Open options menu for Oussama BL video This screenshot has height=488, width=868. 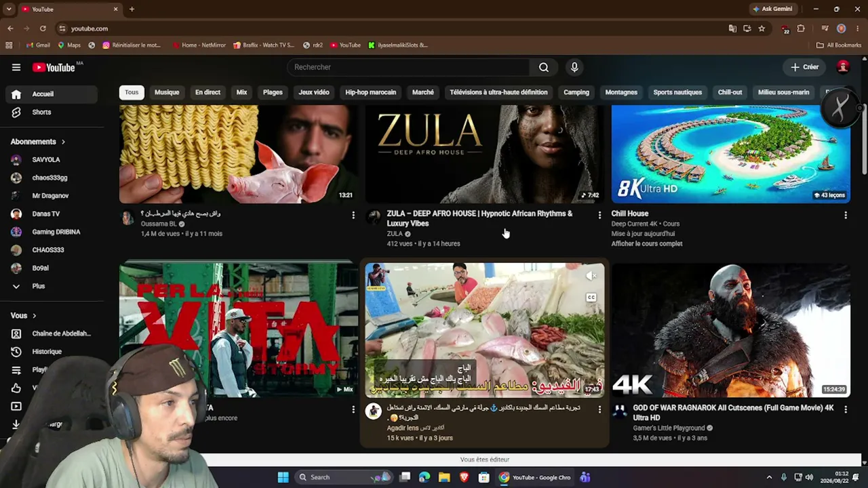353,216
